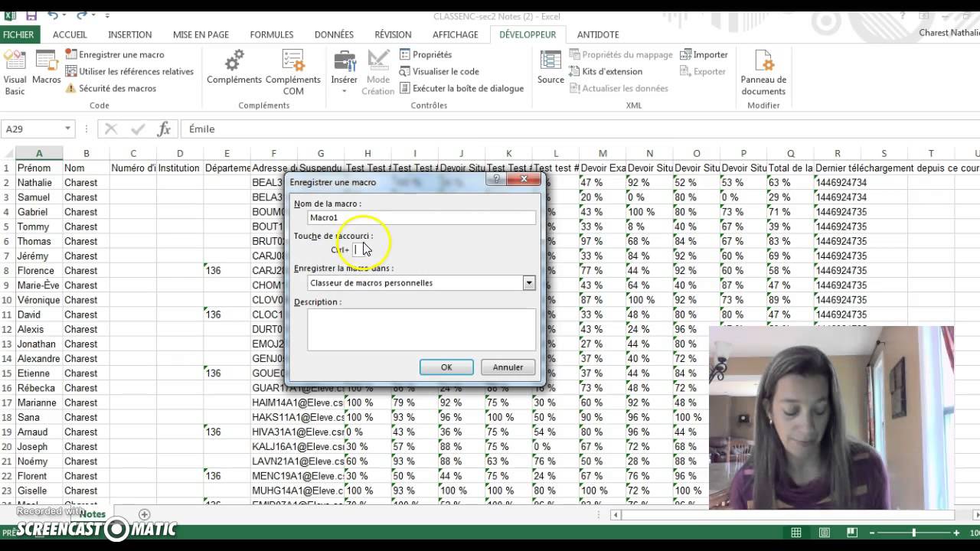Close the Enregistrer une macro dialog
The image size is (980, 551).
tap(524, 179)
